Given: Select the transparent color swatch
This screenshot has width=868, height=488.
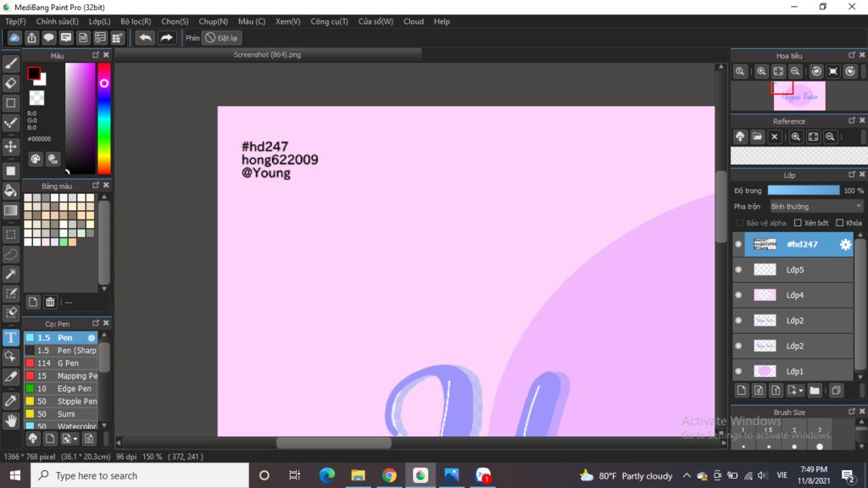Looking at the screenshot, I should tap(36, 98).
